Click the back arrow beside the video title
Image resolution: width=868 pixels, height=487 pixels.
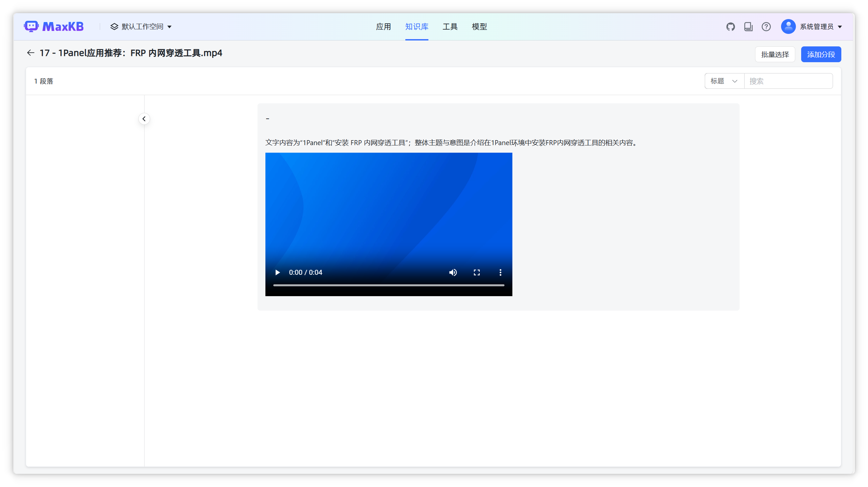[x=31, y=53]
